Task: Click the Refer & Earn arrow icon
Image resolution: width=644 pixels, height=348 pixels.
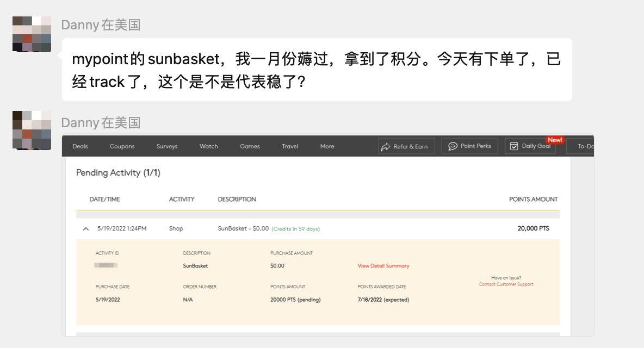Action: [385, 146]
